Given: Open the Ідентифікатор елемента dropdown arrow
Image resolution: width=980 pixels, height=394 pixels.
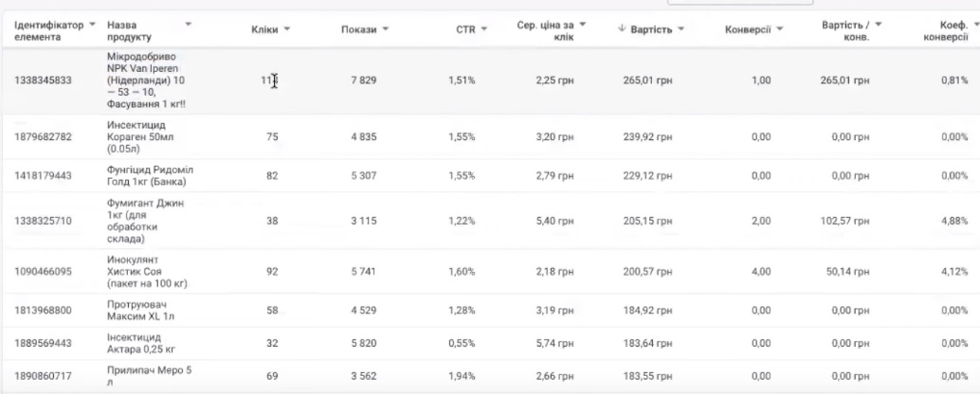Looking at the screenshot, I should coord(92,23).
